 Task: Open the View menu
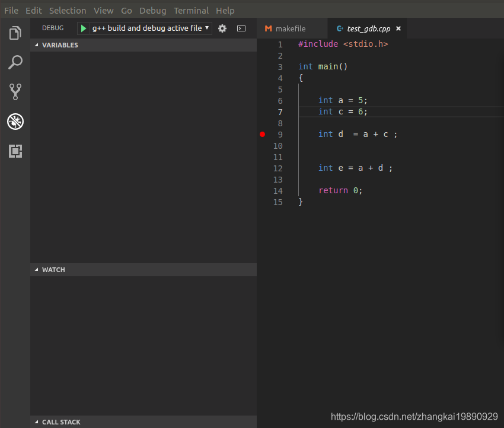[104, 11]
